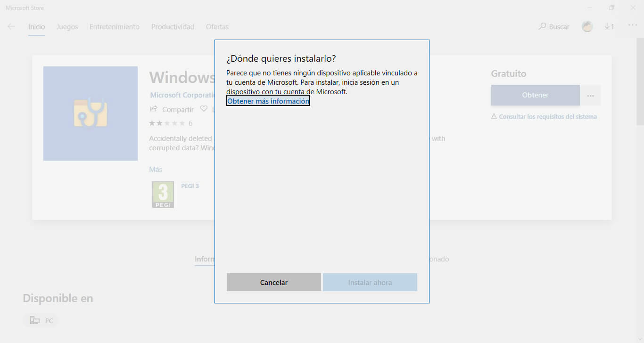Open the downloads indicator icon

tap(610, 27)
